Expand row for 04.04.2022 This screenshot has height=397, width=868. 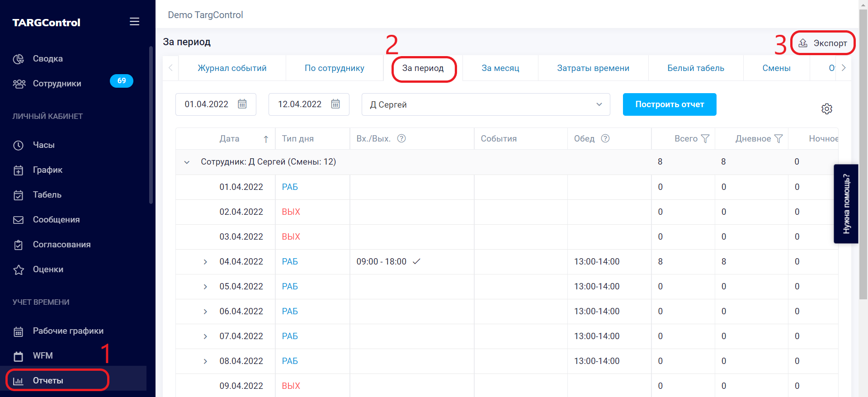[205, 262]
